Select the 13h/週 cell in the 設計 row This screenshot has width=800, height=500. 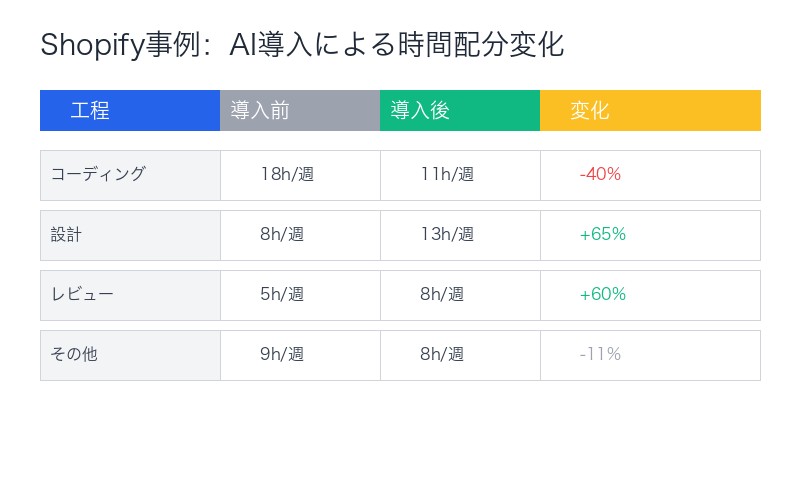pos(460,235)
